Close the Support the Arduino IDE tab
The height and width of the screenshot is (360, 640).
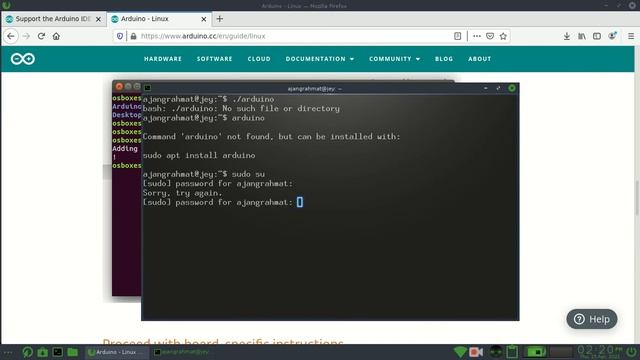click(98, 19)
